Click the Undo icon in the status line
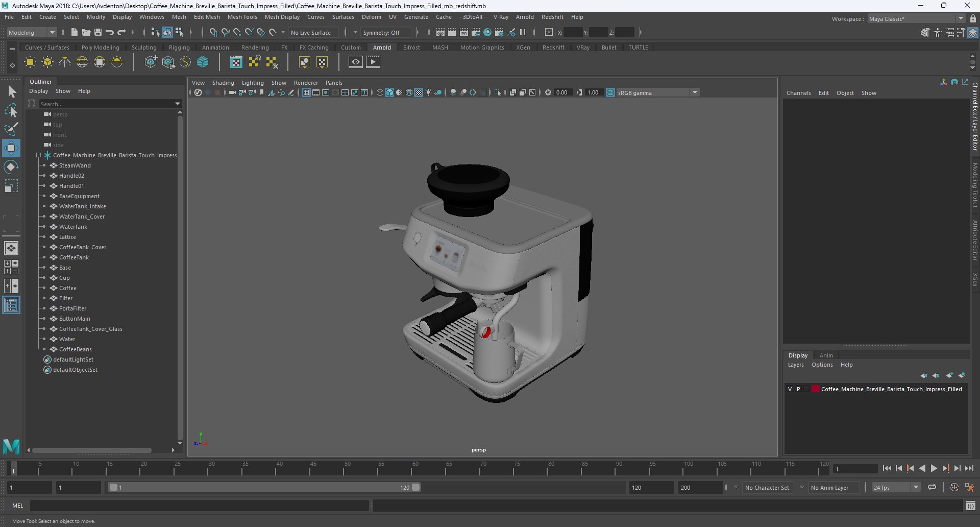This screenshot has height=527, width=980. [110, 32]
